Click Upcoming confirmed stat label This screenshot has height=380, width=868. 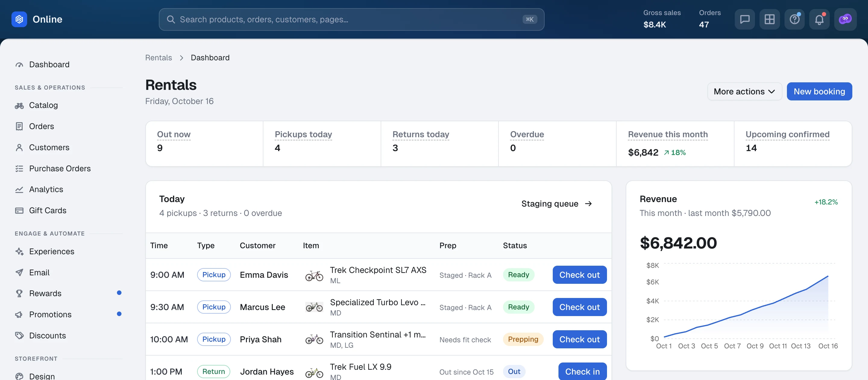click(787, 134)
